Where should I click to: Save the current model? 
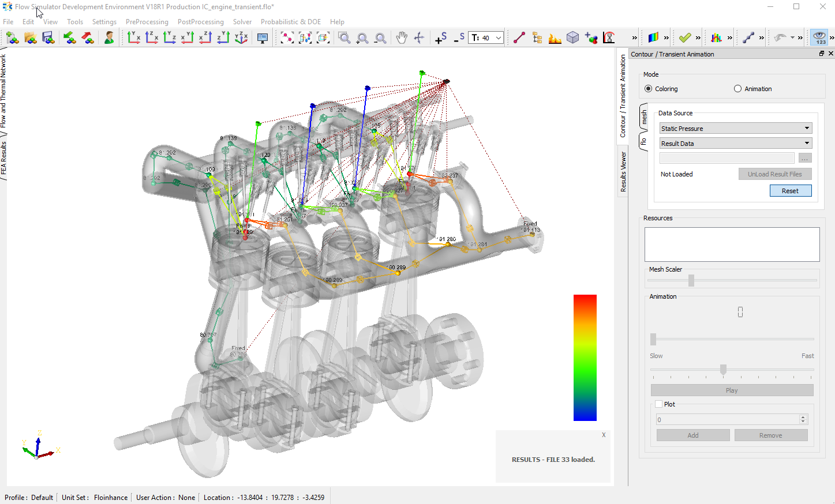48,37
